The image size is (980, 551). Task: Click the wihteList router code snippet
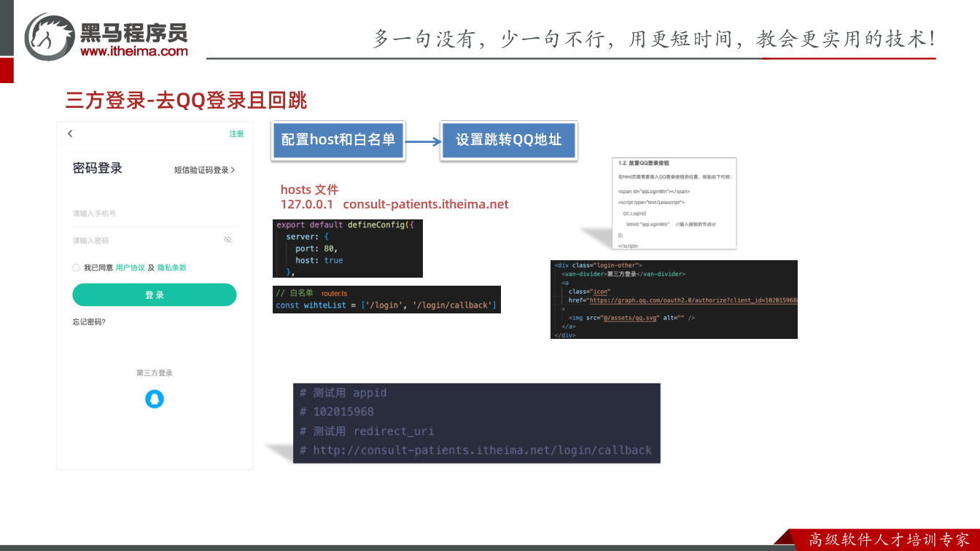[386, 300]
